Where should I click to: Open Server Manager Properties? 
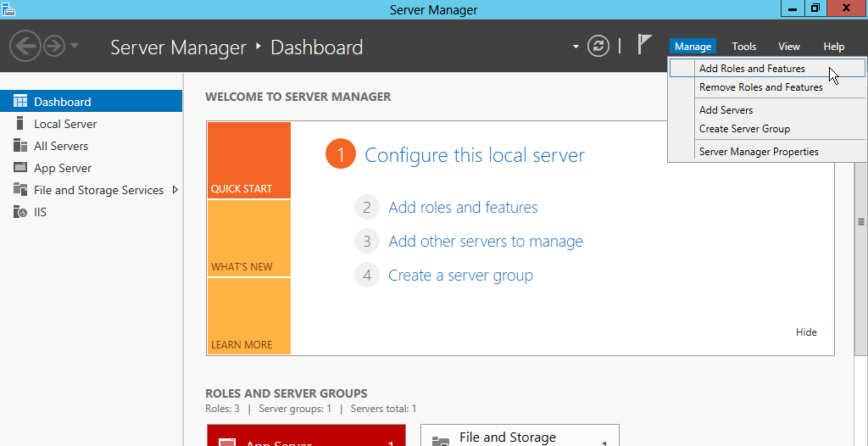tap(766, 151)
